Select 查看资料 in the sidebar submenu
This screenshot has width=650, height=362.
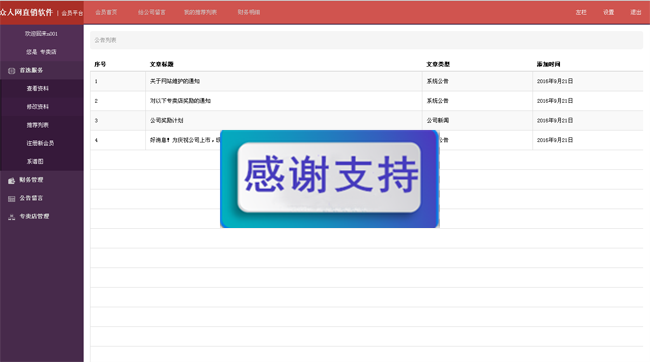point(38,88)
